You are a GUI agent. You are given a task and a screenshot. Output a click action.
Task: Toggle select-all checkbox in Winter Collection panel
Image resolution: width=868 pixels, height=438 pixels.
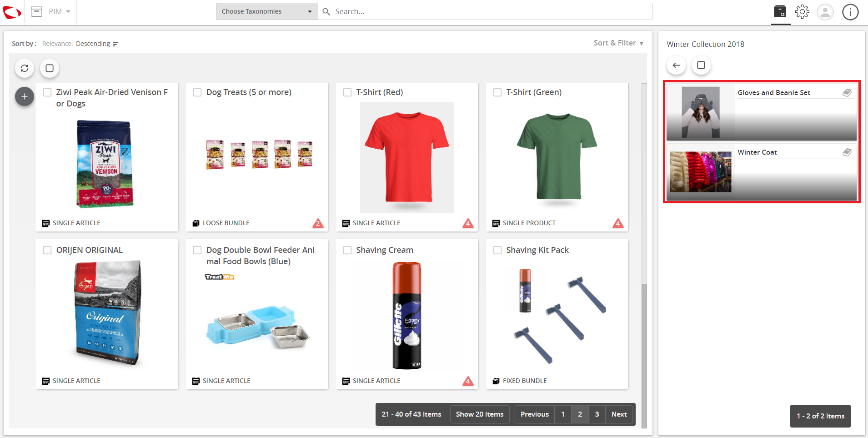(701, 65)
